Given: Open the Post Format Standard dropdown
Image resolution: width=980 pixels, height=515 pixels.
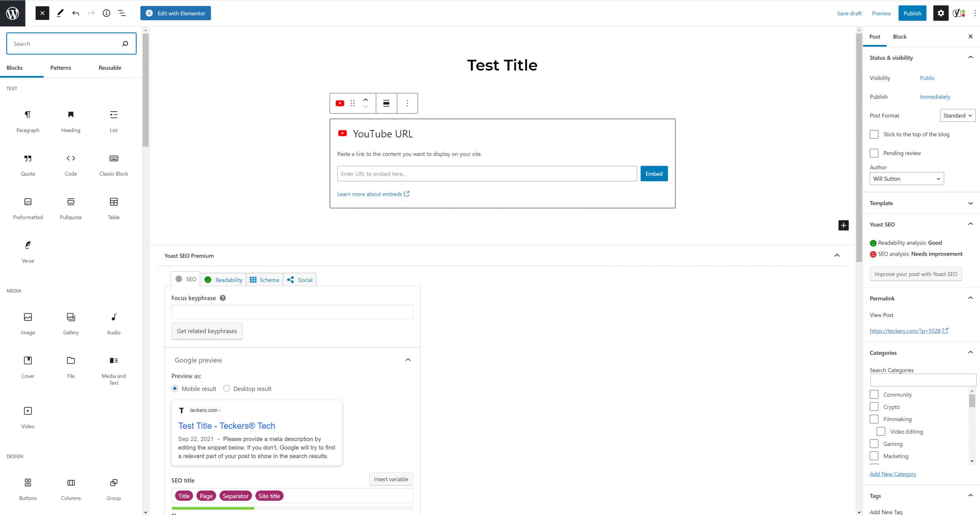Looking at the screenshot, I should pyautogui.click(x=957, y=116).
